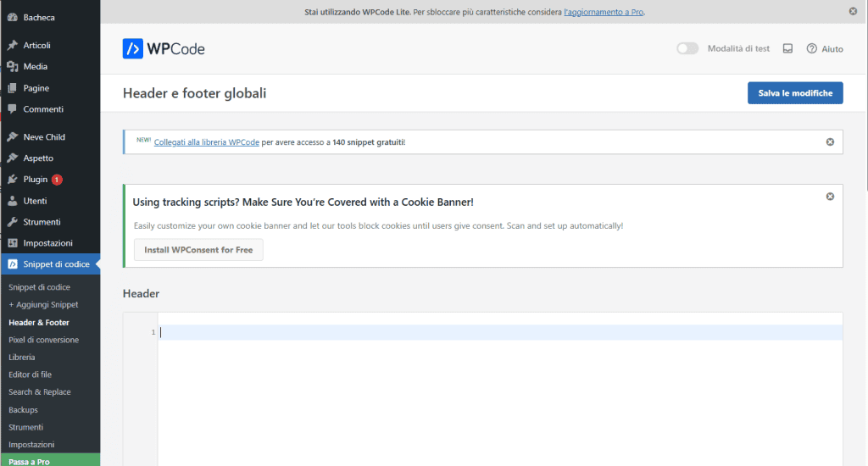
Task: Click the Neve Child icon
Action: [12, 136]
